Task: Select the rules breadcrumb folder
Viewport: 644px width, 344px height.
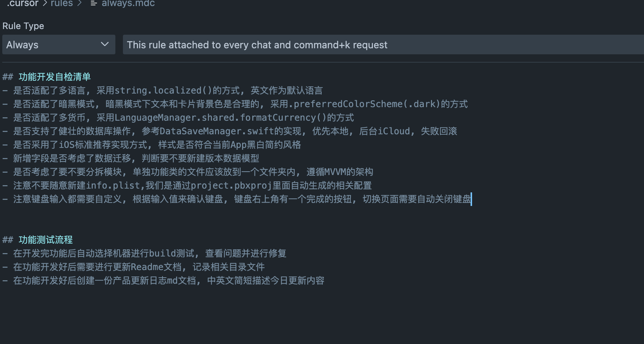Action: coord(62,3)
